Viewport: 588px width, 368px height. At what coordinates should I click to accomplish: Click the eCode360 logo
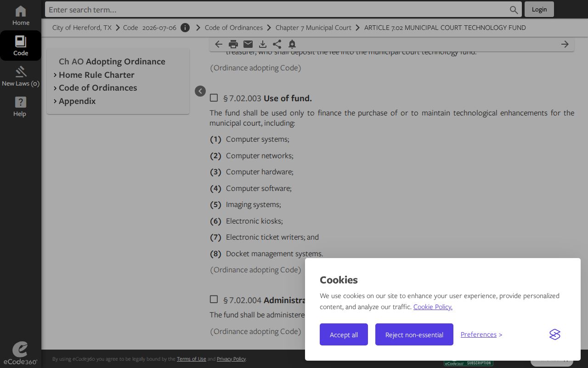pos(20,353)
